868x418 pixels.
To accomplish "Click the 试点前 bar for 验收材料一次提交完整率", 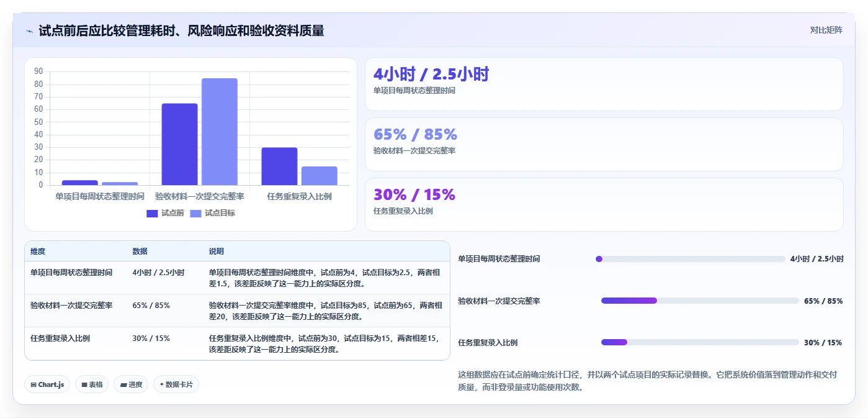I will pyautogui.click(x=179, y=144).
